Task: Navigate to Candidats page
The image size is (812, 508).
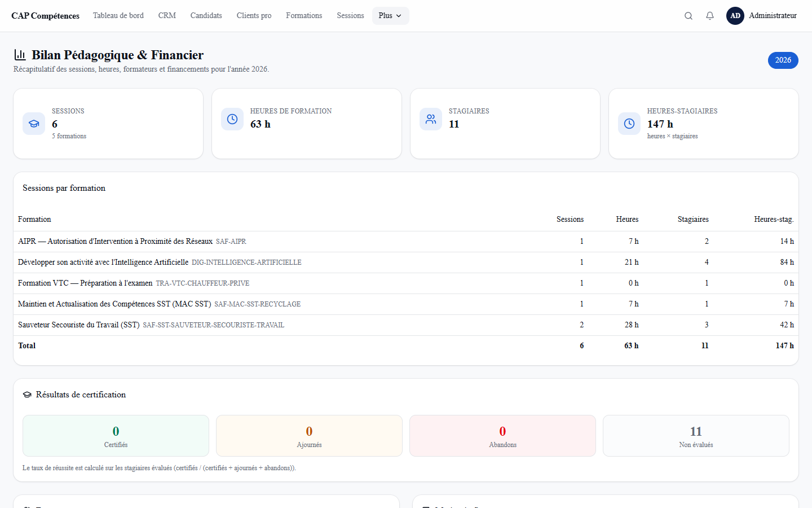Action: point(206,16)
